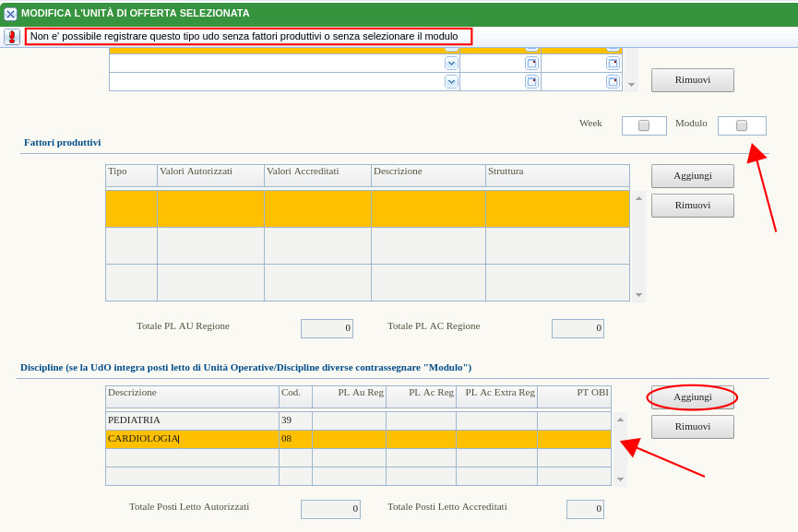
Task: Click Aggiungi in Fattori produttivi section
Action: (x=692, y=176)
